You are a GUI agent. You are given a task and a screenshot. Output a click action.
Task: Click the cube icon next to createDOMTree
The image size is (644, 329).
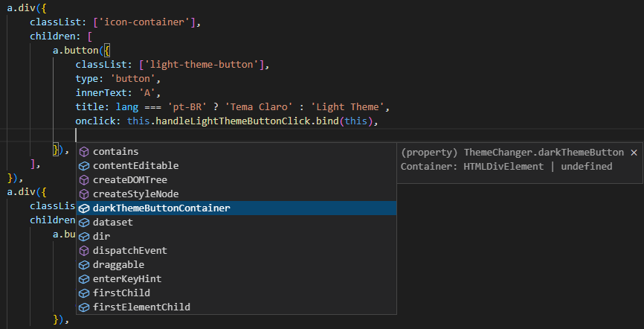(84, 179)
